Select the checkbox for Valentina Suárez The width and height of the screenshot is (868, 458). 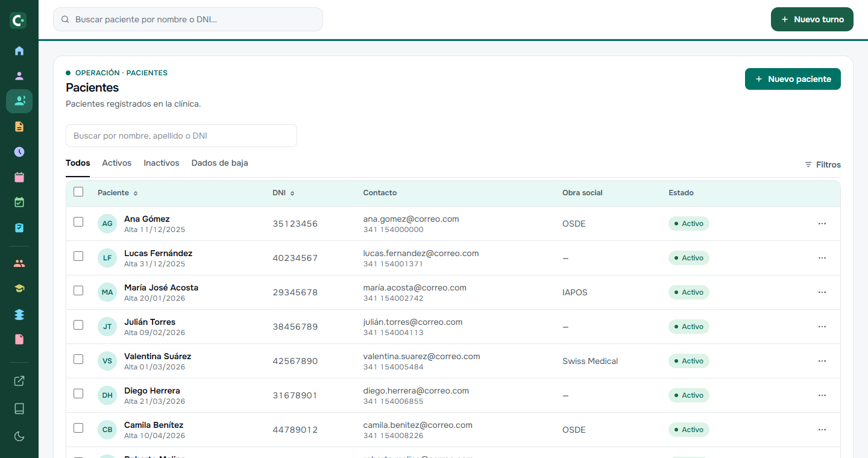(x=78, y=359)
